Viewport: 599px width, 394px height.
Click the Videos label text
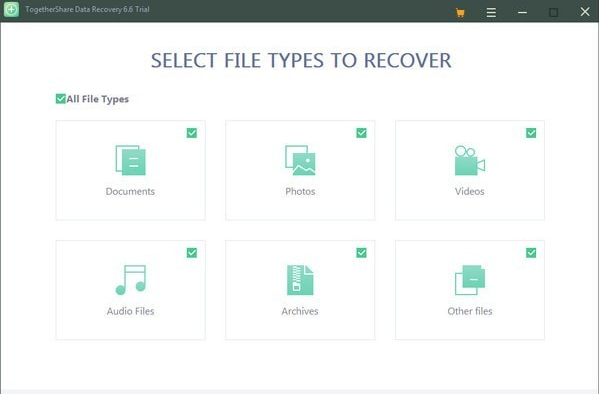tap(469, 191)
